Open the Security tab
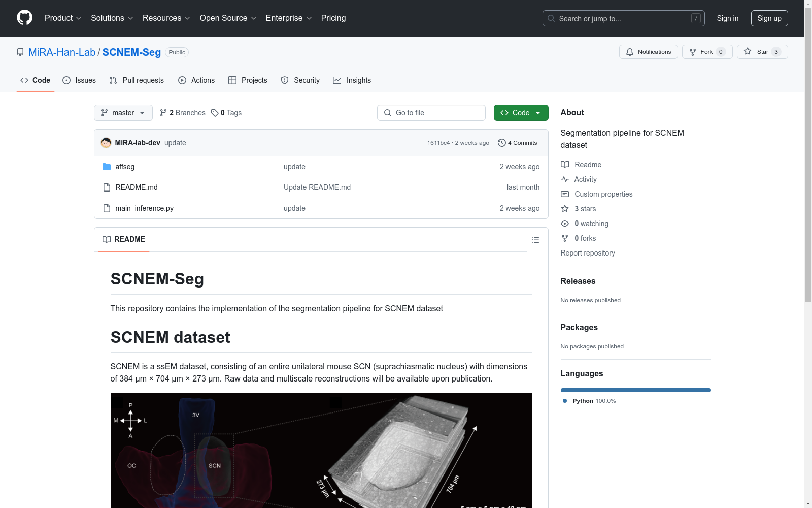812x508 pixels. 300,80
